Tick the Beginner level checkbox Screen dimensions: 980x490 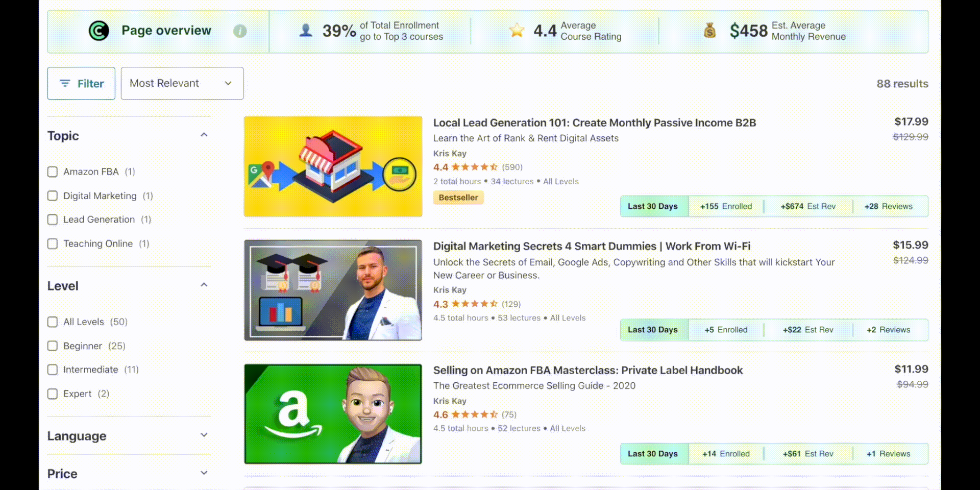coord(53,346)
